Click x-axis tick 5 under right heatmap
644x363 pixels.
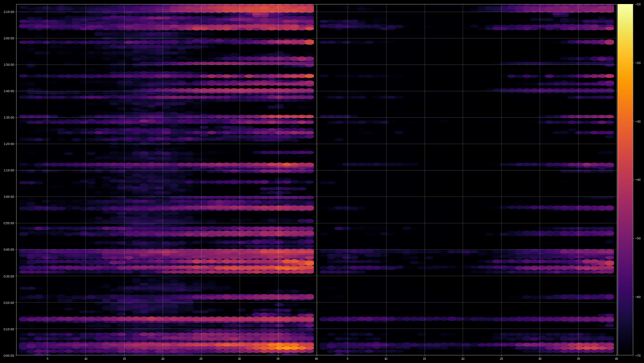[x=347, y=359]
